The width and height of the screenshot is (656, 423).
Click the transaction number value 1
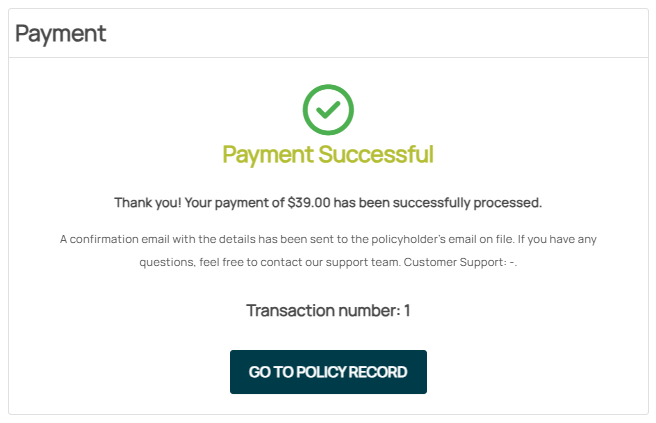407,310
